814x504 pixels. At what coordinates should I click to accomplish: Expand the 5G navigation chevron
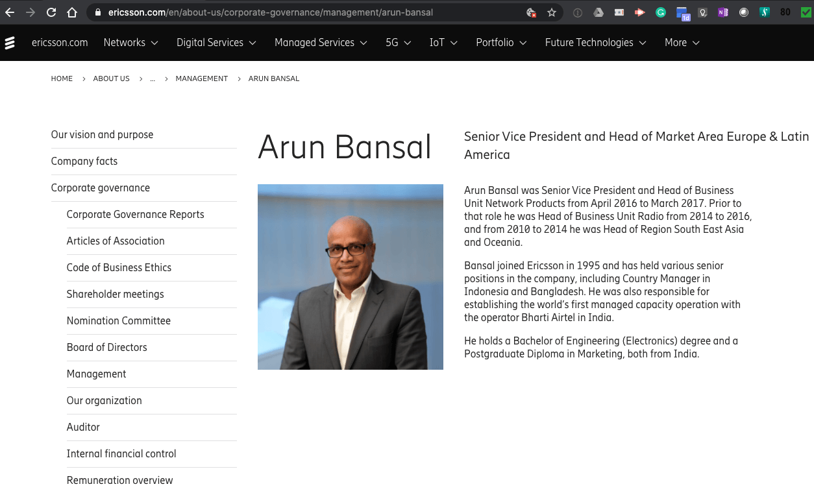point(409,42)
